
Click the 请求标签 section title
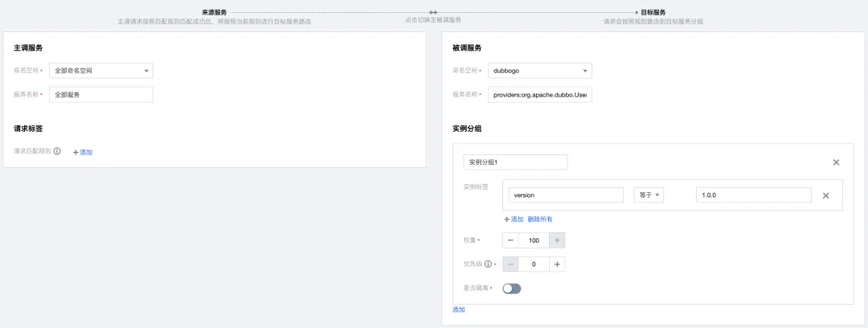click(x=28, y=129)
